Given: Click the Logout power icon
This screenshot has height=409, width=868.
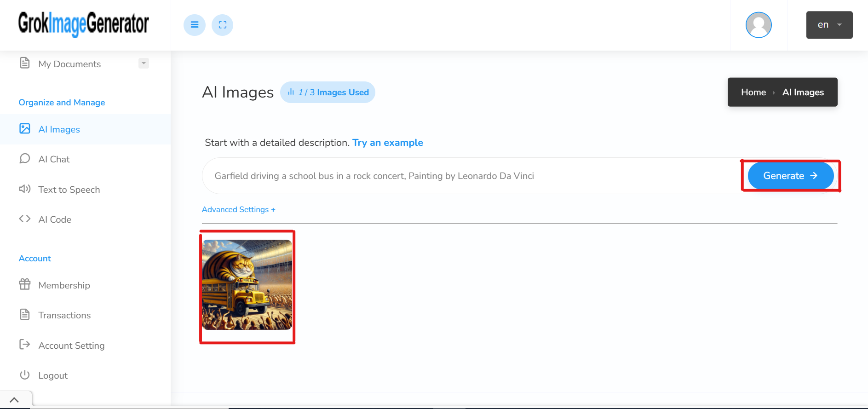Looking at the screenshot, I should (25, 374).
